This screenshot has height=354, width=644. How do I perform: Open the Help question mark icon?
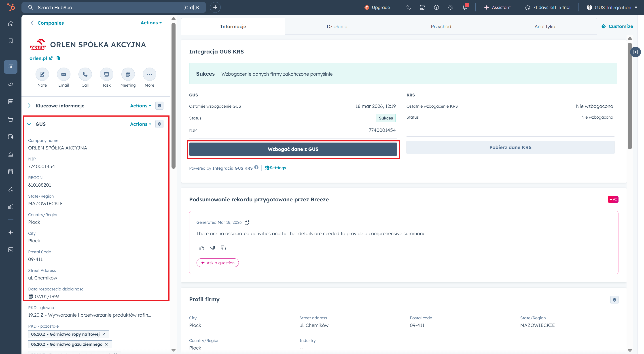[x=436, y=8]
